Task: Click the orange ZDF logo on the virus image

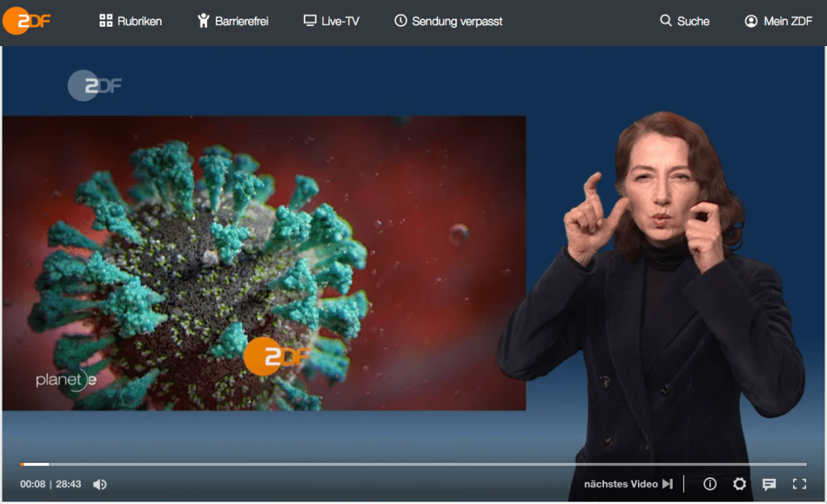Action: coord(272,356)
